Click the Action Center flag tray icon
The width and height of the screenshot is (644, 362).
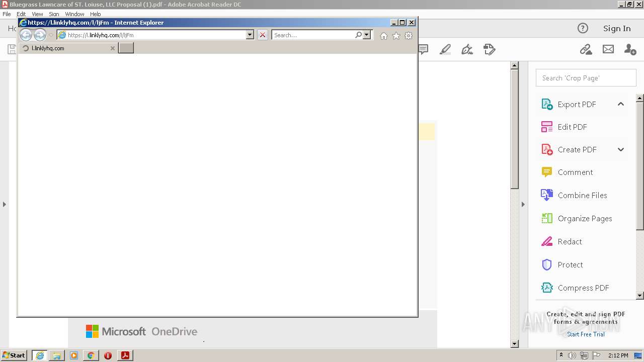click(x=596, y=355)
